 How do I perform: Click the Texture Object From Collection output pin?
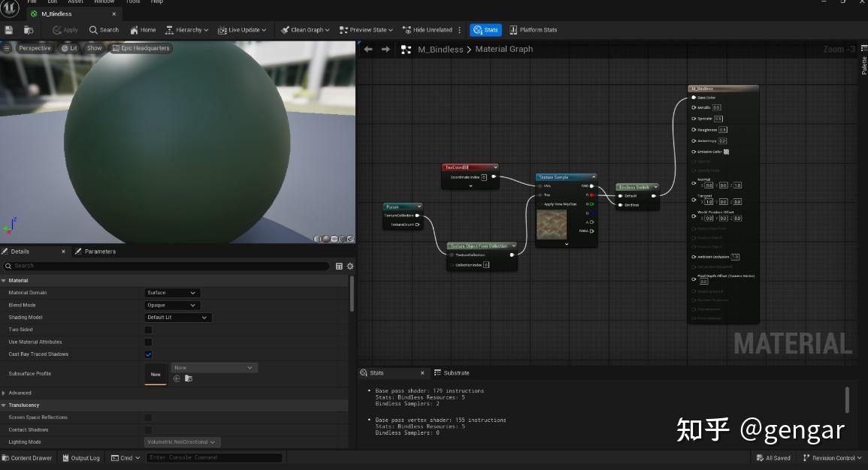point(512,255)
